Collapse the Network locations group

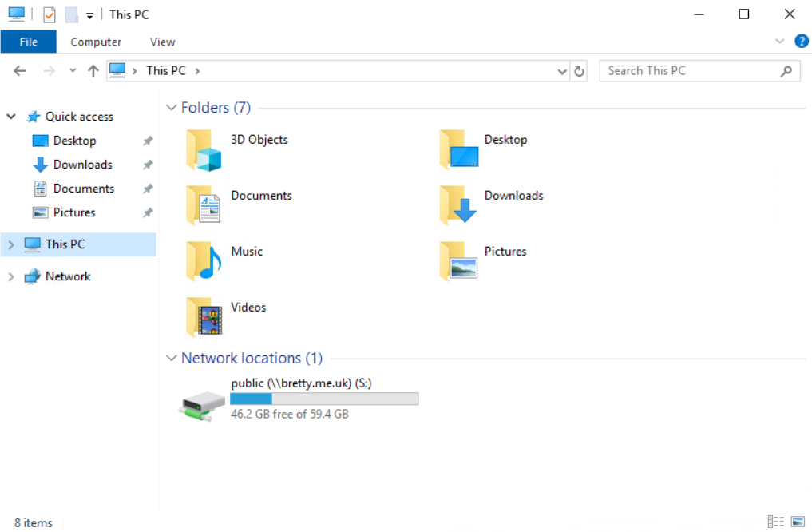(171, 359)
